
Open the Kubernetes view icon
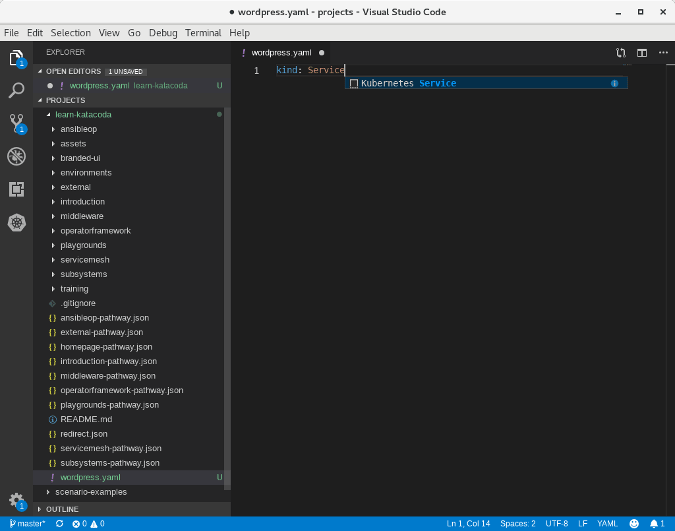[x=16, y=222]
